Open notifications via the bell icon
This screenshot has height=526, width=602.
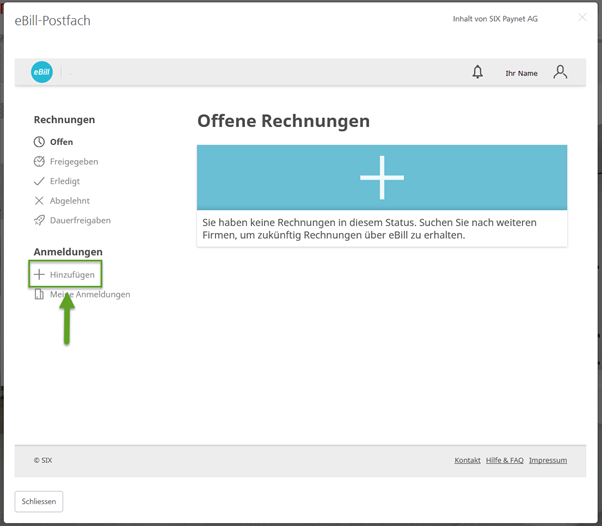pyautogui.click(x=477, y=72)
